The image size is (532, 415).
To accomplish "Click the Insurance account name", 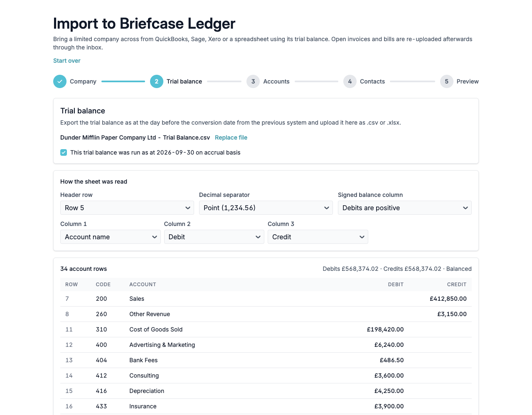I will (x=143, y=406).
